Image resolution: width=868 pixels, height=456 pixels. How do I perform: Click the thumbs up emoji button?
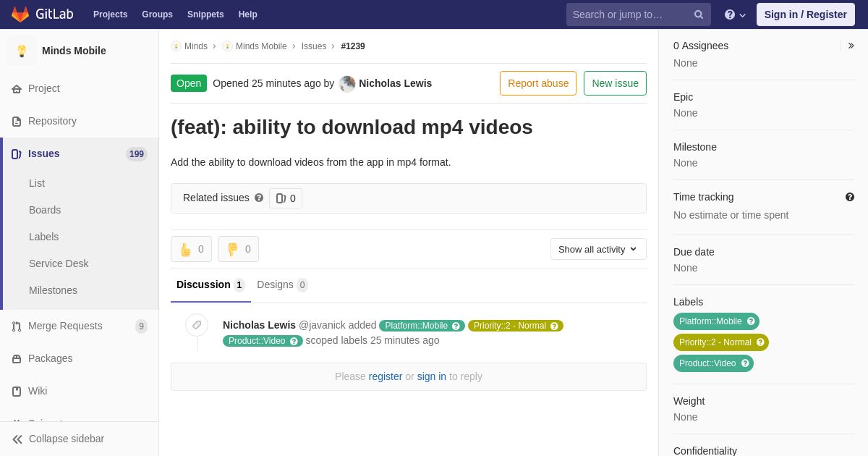click(x=191, y=249)
